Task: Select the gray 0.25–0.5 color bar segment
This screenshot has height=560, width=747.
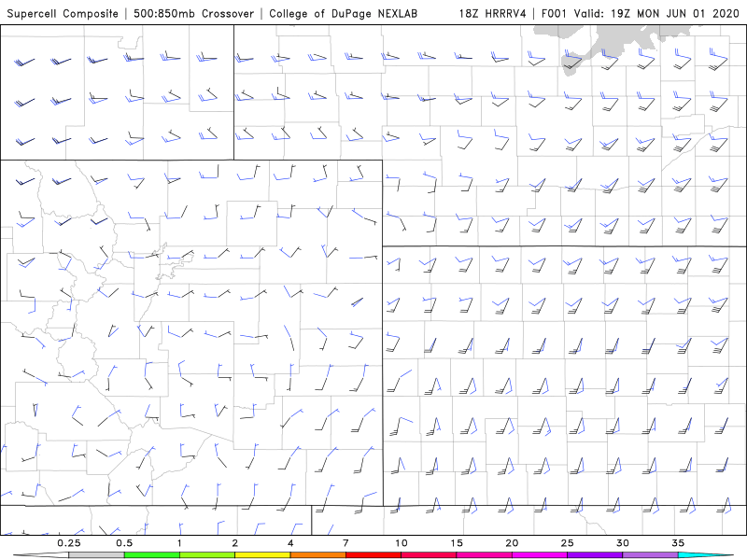Action: tap(96, 555)
